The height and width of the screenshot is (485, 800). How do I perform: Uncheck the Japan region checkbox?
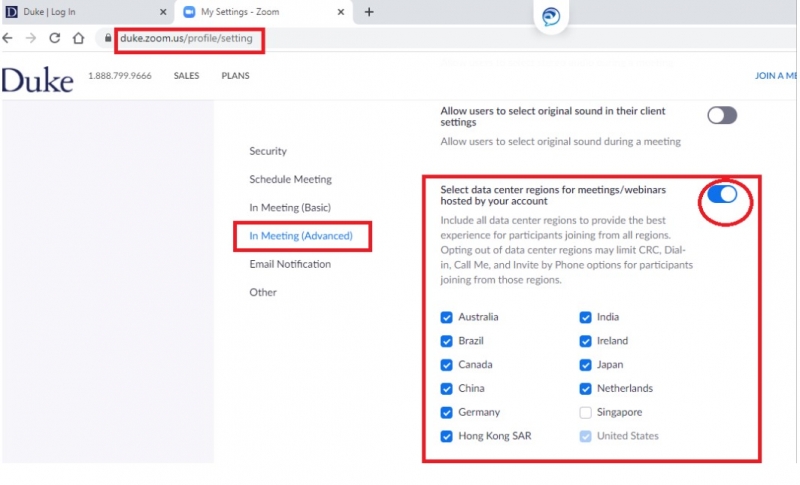coord(586,365)
